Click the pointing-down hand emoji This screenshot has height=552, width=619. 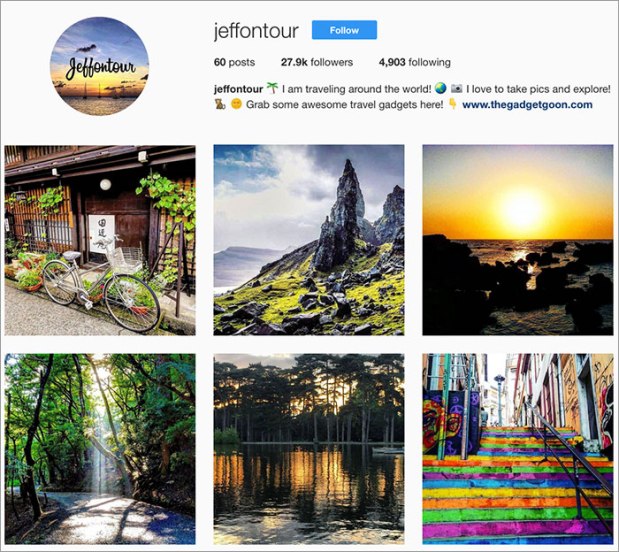click(x=453, y=104)
